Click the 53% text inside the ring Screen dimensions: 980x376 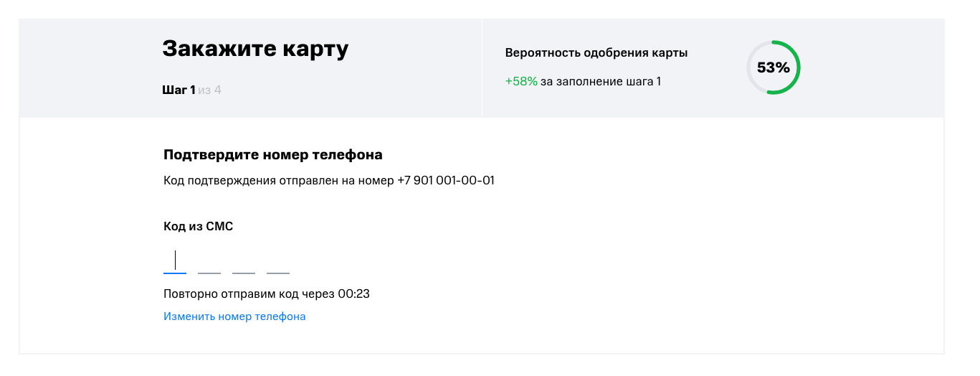click(x=773, y=68)
